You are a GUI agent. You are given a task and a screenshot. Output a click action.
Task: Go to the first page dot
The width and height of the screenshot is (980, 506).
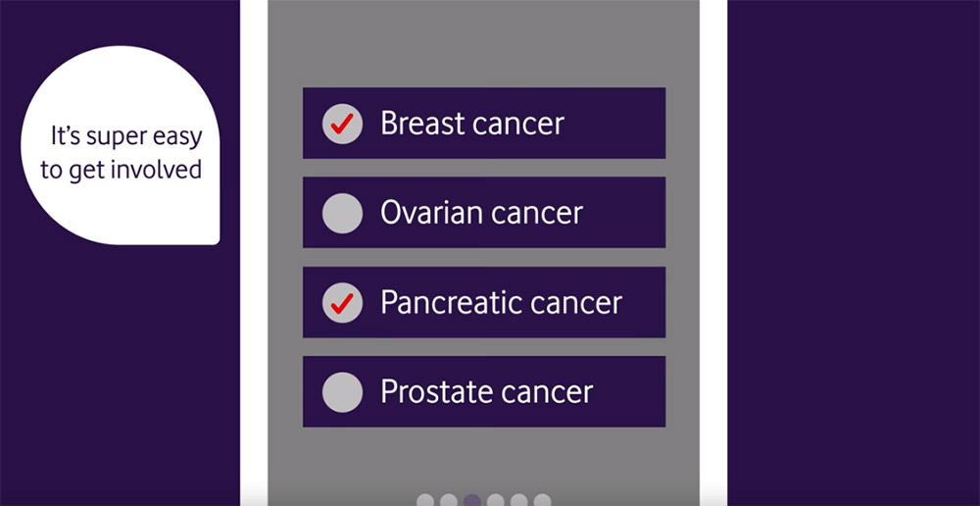(x=425, y=501)
